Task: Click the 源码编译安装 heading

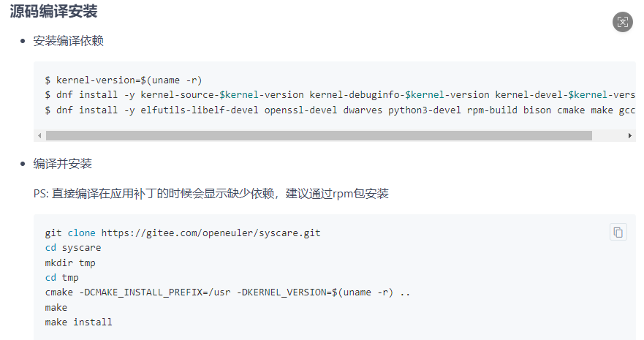Action: click(53, 12)
